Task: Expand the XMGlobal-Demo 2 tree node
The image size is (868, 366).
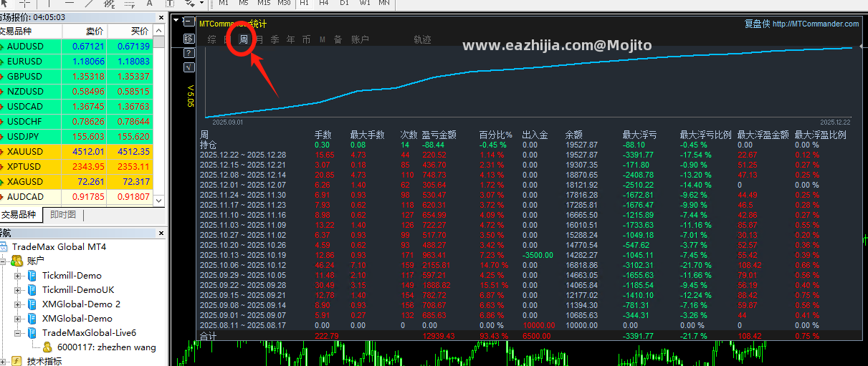Action: coord(18,304)
